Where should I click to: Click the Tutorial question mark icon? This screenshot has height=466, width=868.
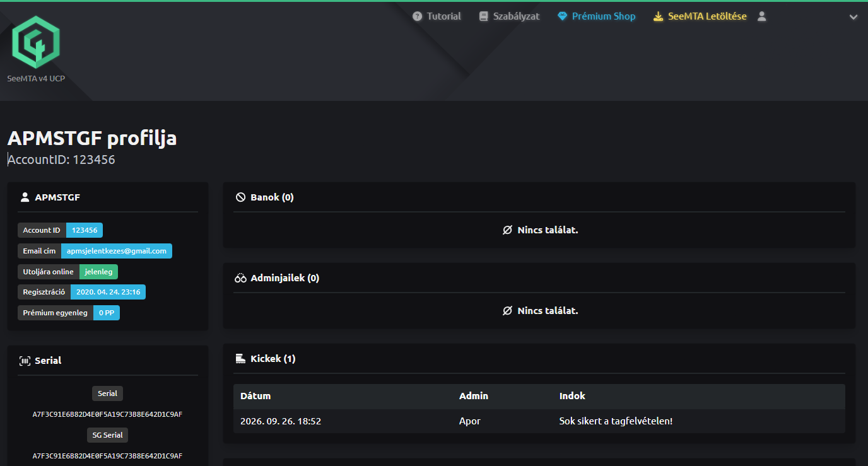[x=417, y=16]
